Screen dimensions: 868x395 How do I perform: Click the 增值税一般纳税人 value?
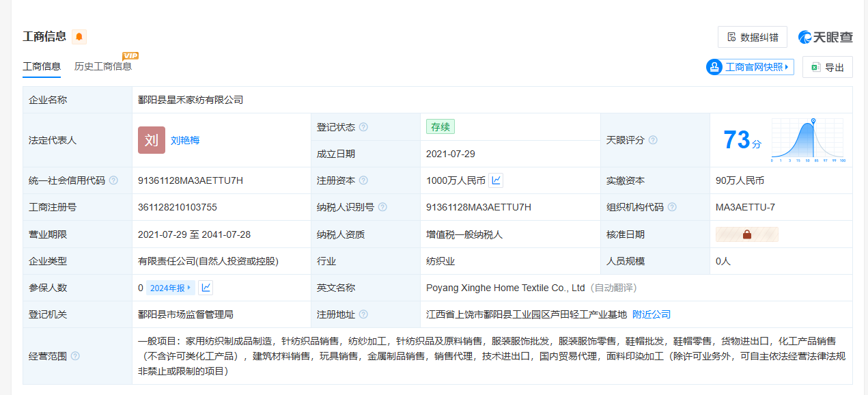coord(464,234)
